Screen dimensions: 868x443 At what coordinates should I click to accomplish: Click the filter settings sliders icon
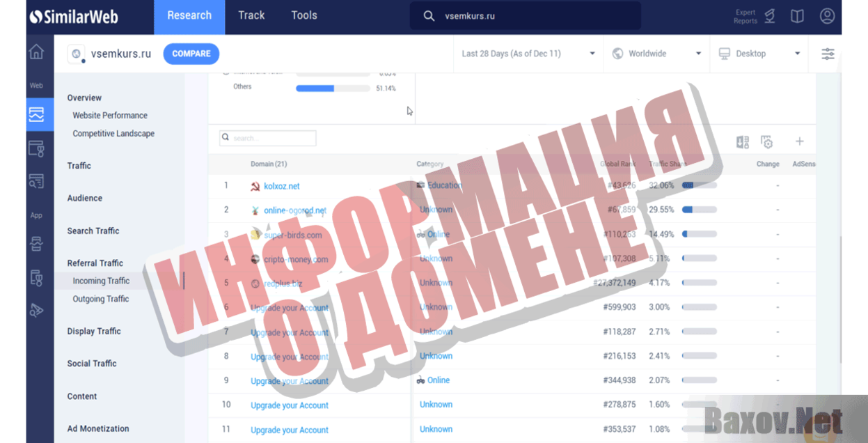click(828, 54)
